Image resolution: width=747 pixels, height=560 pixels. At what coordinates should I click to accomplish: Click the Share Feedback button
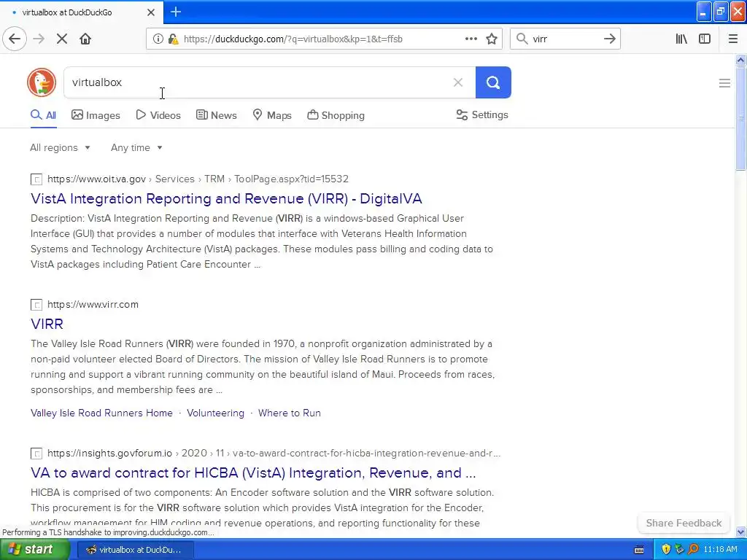tap(684, 523)
